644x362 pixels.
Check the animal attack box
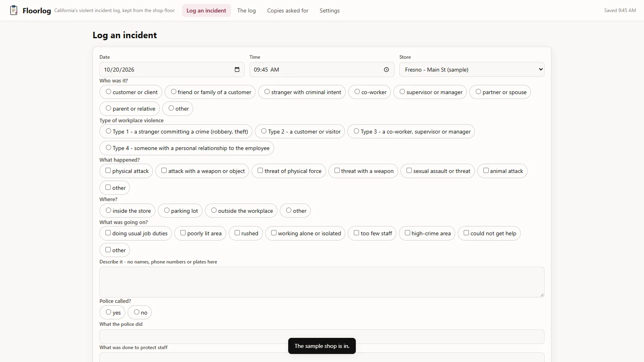point(502,171)
